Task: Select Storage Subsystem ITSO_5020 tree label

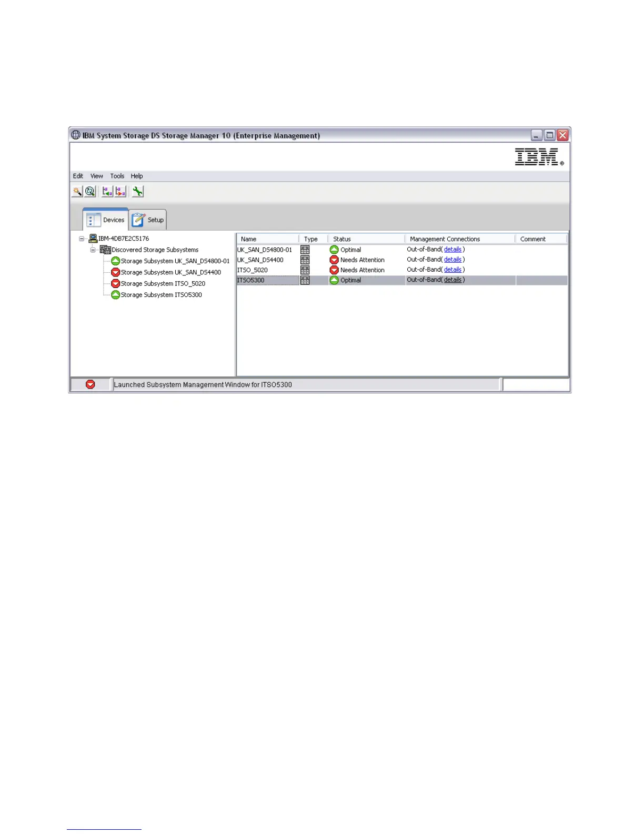Action: point(163,283)
